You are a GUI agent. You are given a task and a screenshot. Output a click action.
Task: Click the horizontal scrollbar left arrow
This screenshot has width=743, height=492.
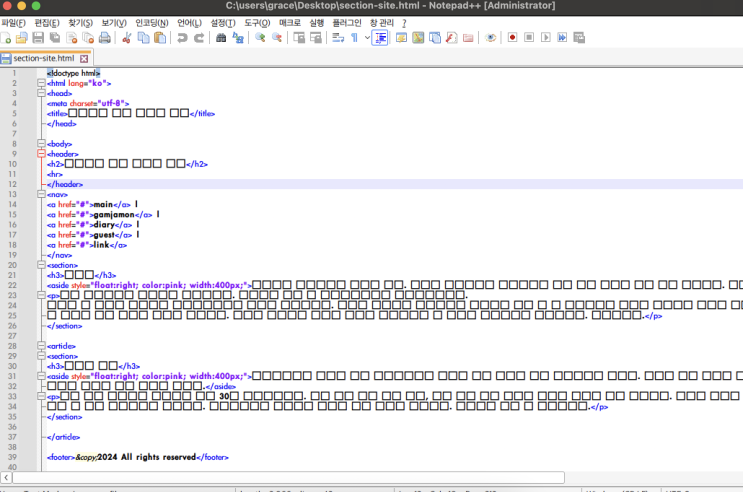tap(6, 477)
